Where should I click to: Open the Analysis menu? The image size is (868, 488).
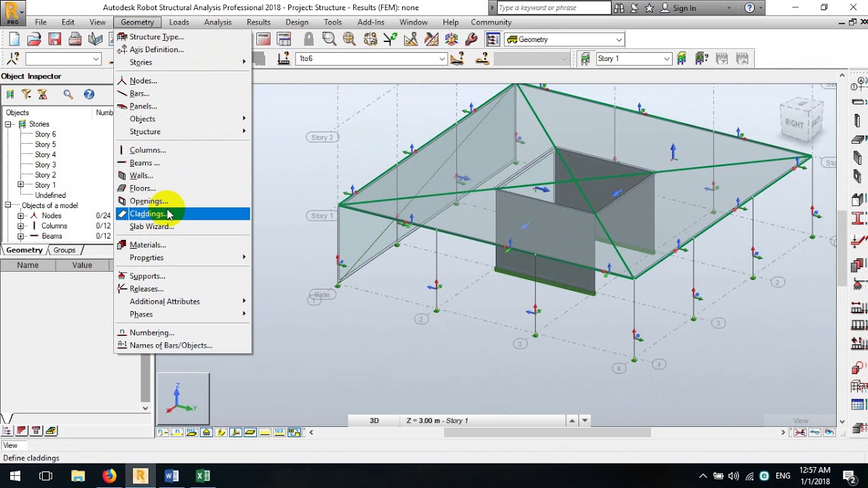click(x=218, y=22)
